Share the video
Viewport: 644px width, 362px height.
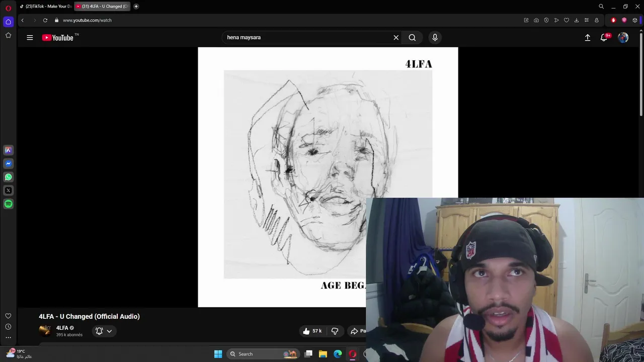(358, 331)
